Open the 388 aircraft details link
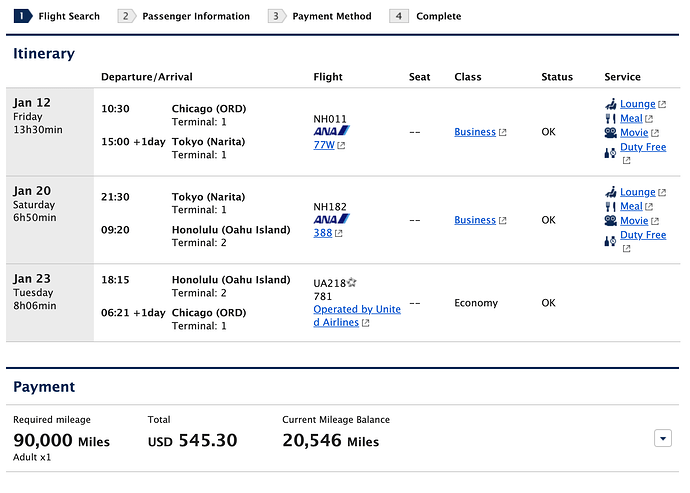Image resolution: width=690 pixels, height=493 pixels. [x=323, y=233]
